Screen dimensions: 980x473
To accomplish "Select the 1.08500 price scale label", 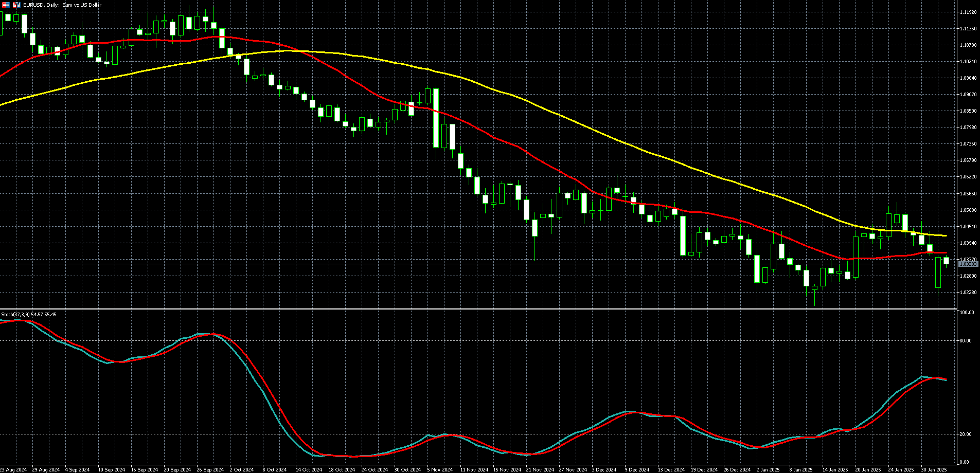I will coord(968,111).
